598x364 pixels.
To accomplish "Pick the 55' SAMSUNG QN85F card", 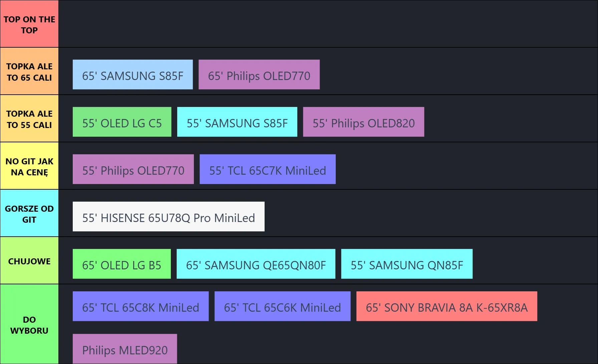I will (x=406, y=264).
